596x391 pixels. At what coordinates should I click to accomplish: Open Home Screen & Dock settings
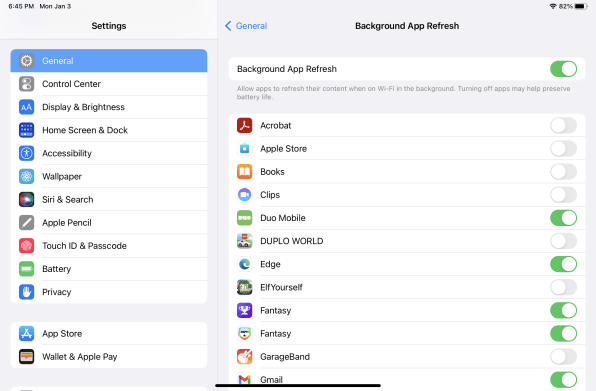[x=109, y=130]
